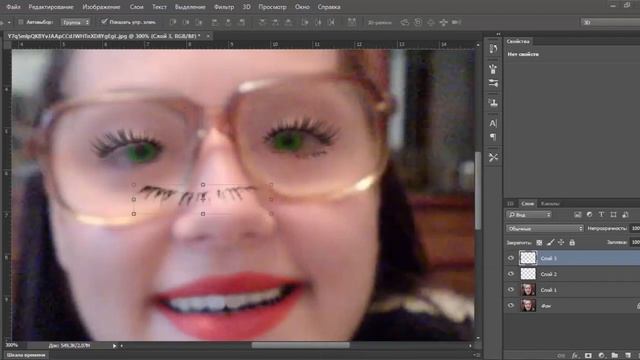Image resolution: width=640 pixels, height=360 pixels.
Task: Create new adjustment layer icon
Action: (601, 356)
